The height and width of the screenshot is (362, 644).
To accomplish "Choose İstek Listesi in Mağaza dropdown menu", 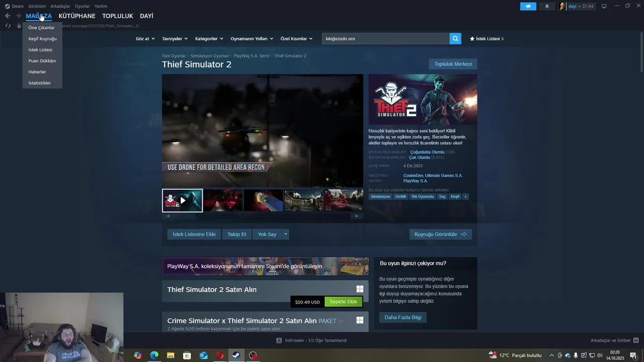I will click(40, 50).
